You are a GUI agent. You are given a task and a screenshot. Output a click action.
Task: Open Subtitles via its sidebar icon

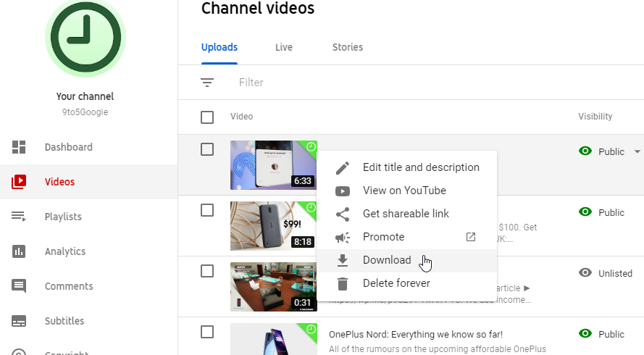tap(19, 321)
